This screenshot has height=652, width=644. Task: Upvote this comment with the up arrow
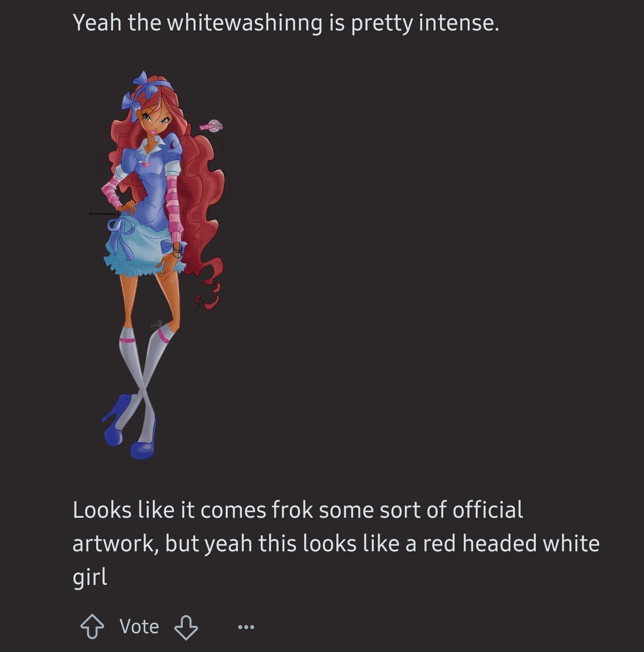click(x=92, y=626)
